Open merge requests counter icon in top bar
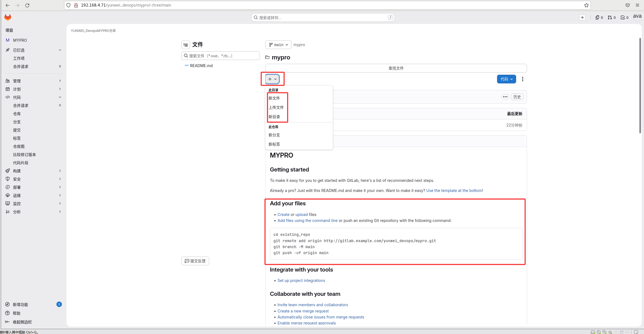644x334 pixels. coord(612,17)
